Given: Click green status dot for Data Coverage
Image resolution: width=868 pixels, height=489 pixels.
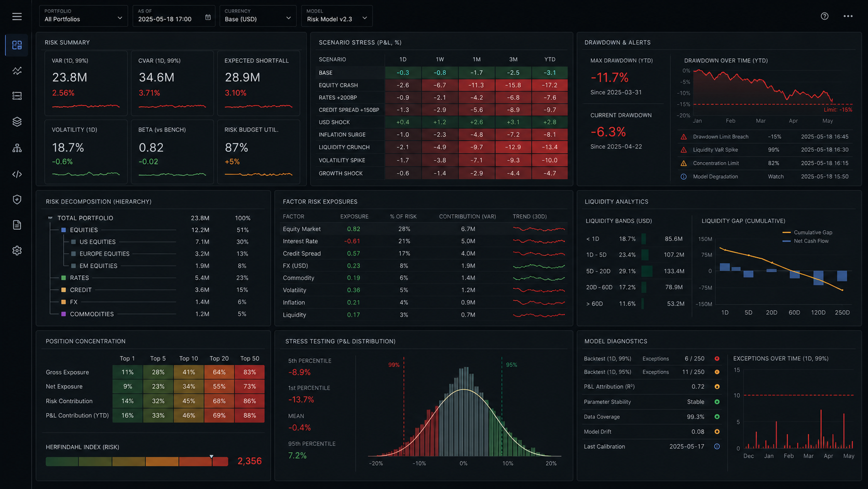Looking at the screenshot, I should (717, 417).
